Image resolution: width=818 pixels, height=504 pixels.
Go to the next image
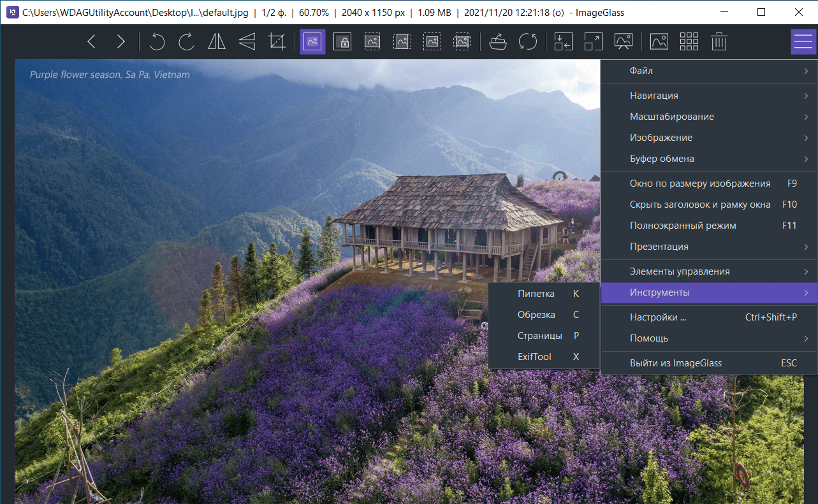coord(121,42)
